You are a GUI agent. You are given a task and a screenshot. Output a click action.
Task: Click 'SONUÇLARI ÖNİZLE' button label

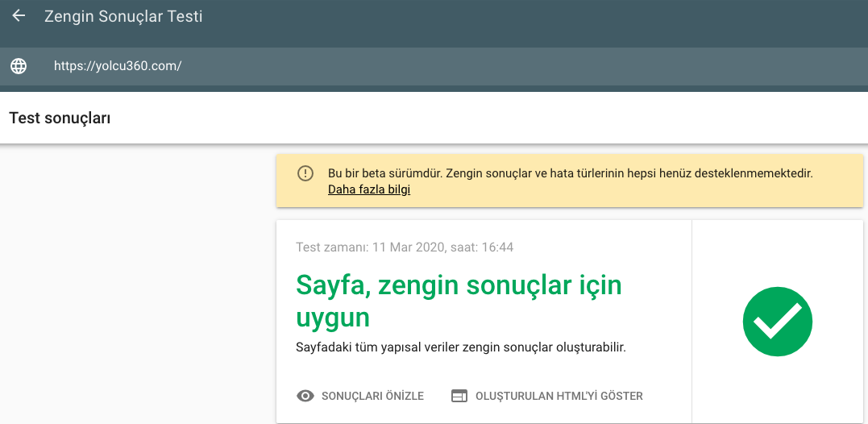tap(372, 397)
